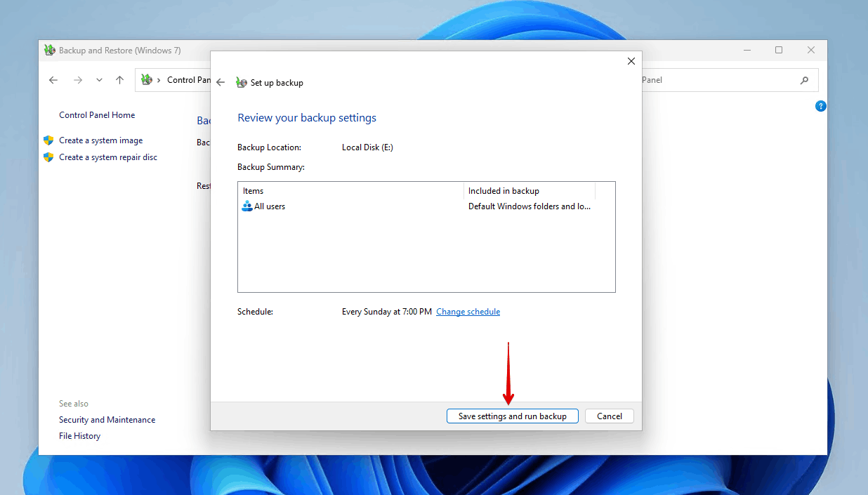Click the back navigation arrow
The width and height of the screenshot is (868, 495).
click(x=53, y=79)
